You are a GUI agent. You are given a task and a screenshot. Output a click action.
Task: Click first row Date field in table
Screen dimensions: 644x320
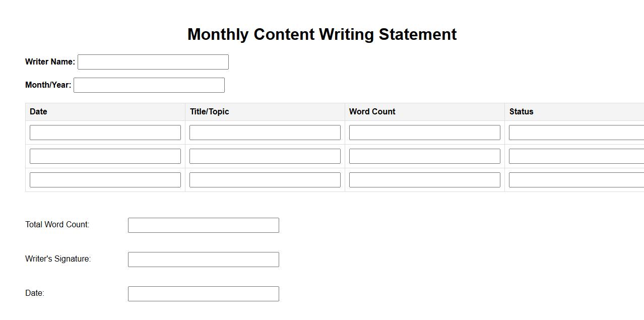coord(105,133)
